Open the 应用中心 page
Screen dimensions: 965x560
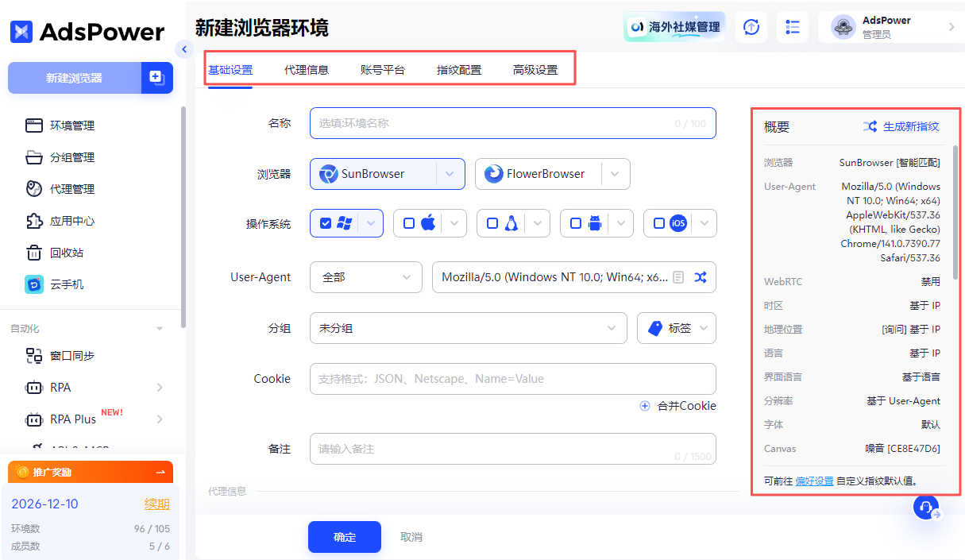(x=69, y=220)
